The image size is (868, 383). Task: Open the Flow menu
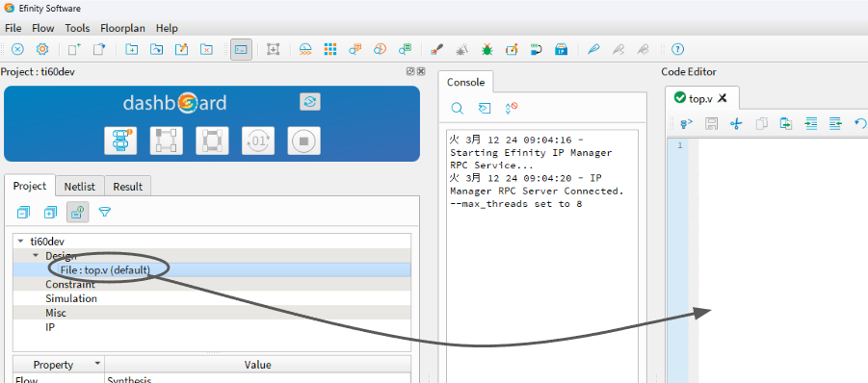click(x=43, y=28)
